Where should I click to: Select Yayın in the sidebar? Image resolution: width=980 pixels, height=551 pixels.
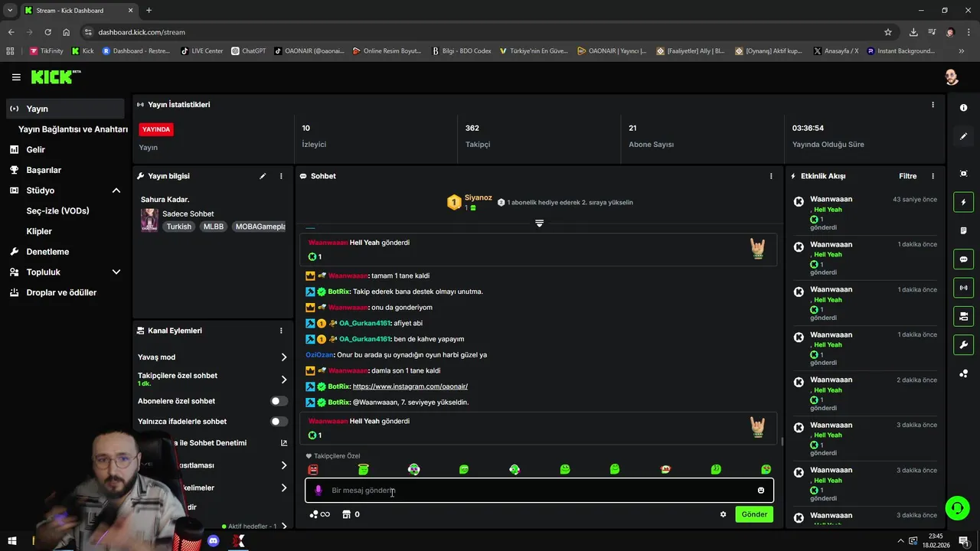click(64, 109)
